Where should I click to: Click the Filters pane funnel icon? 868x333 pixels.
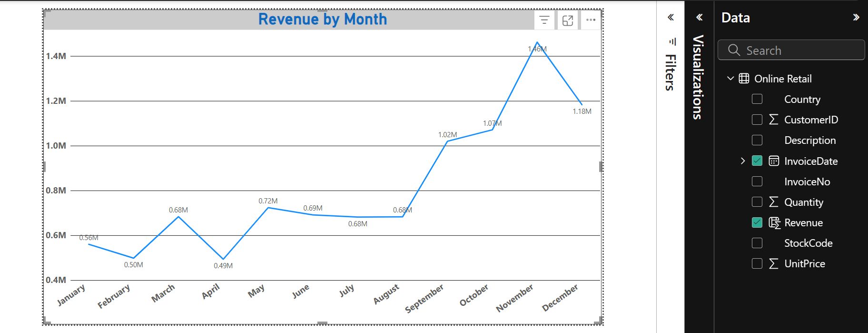(672, 42)
